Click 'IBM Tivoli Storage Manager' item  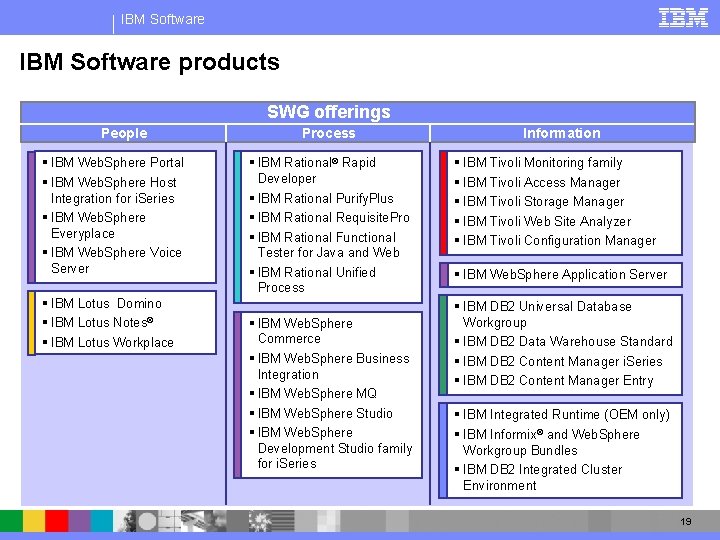coord(544,202)
